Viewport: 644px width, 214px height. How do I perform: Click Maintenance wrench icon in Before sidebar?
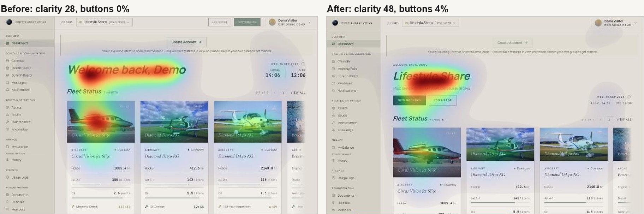click(7, 122)
